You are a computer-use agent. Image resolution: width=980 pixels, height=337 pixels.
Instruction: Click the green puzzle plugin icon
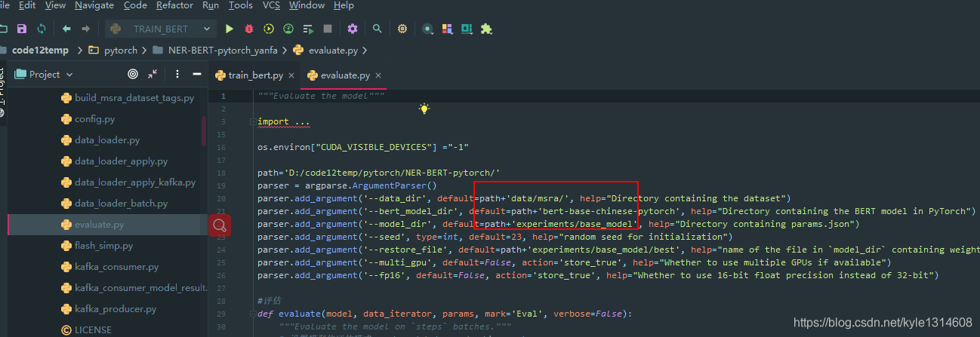pos(486,29)
